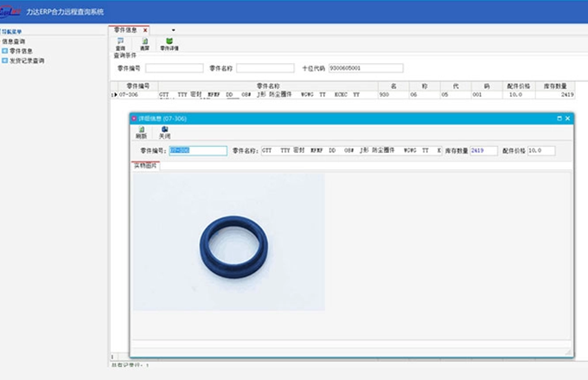Click the 配件价格 field showing 10.0

[541, 150]
